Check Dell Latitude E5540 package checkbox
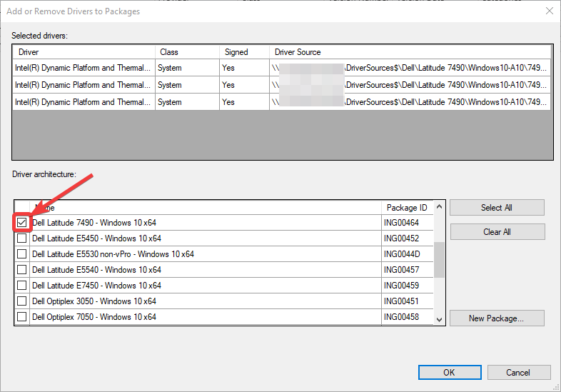561x392 pixels. (x=22, y=270)
